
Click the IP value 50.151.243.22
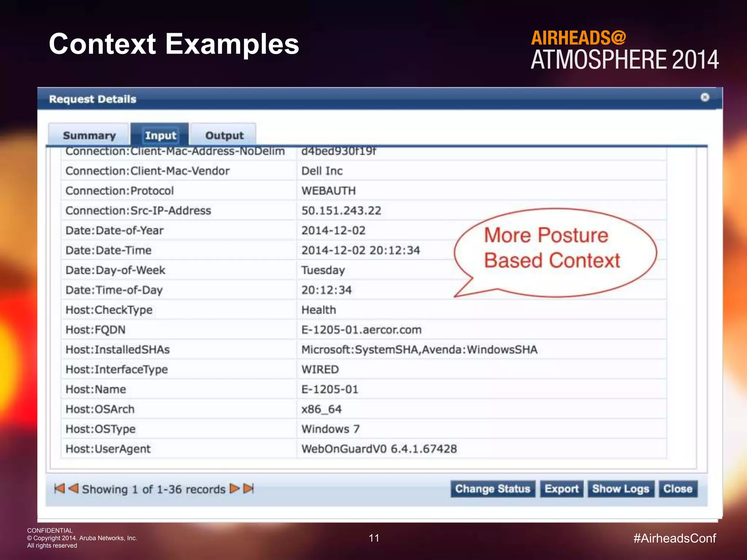tap(341, 210)
